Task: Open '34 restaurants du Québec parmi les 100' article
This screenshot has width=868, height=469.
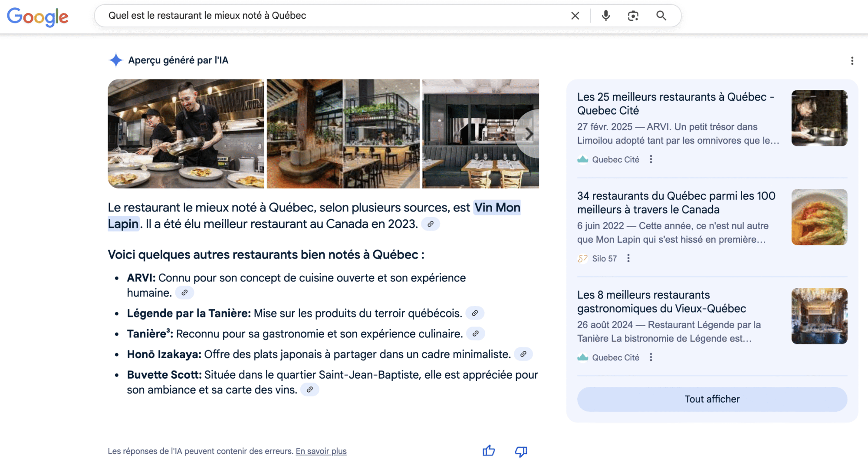Action: [x=676, y=203]
